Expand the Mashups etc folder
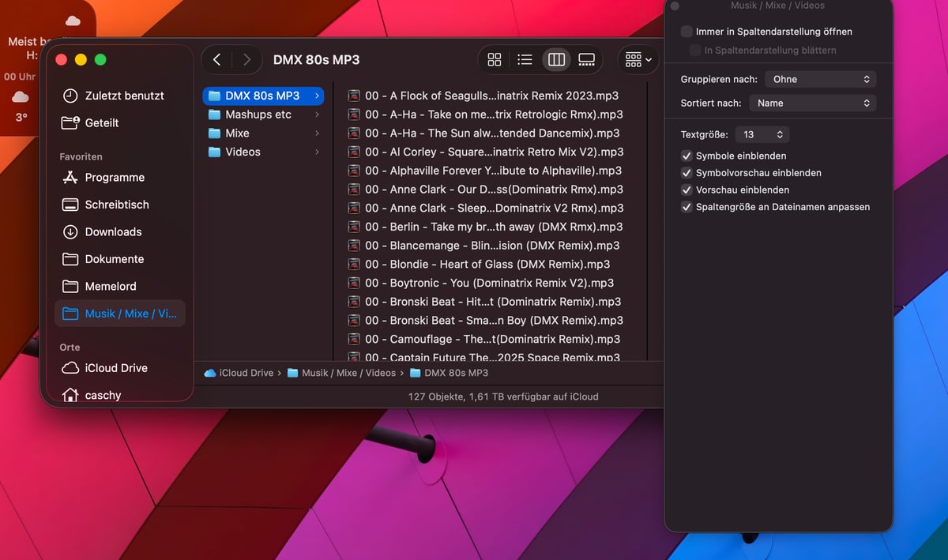Screen dimensions: 948x560 tap(258, 115)
